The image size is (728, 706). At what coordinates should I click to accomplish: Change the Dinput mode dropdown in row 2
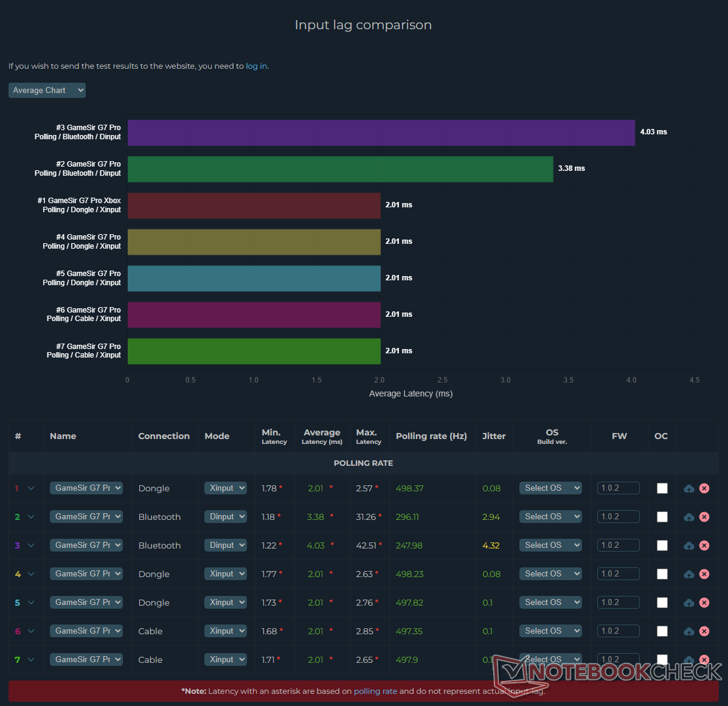point(226,517)
